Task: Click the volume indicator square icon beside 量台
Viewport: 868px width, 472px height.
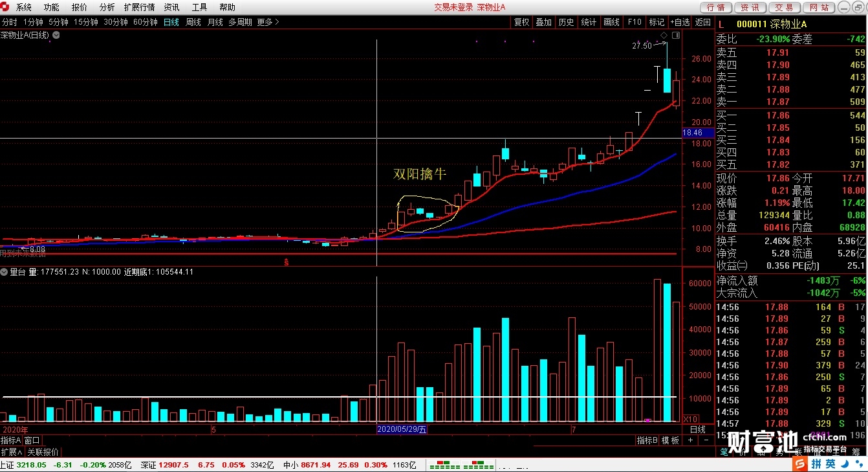Action: point(4,272)
